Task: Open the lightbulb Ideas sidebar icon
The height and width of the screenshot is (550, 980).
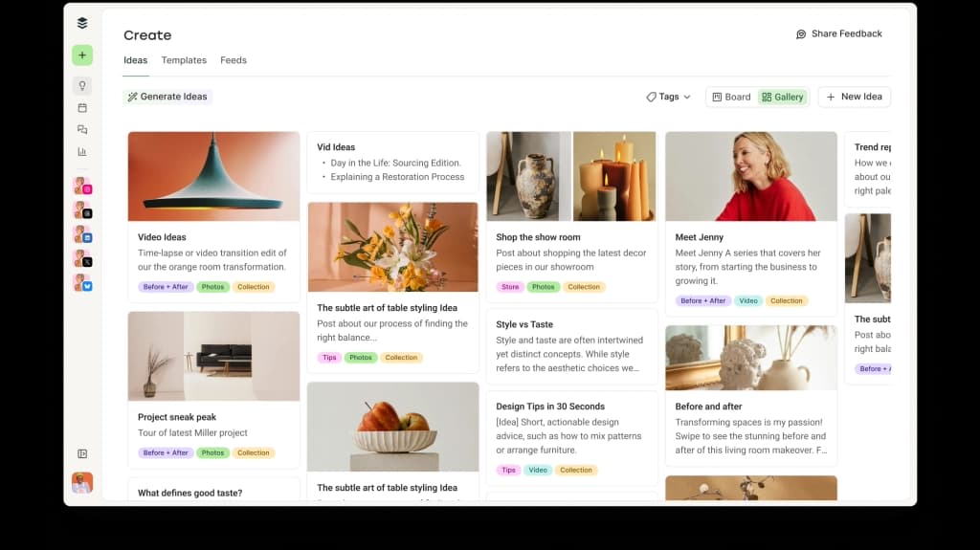Action: pos(82,86)
